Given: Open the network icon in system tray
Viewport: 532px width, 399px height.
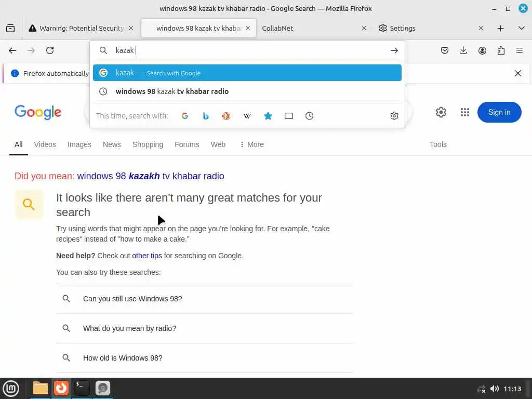Looking at the screenshot, I should [482, 389].
